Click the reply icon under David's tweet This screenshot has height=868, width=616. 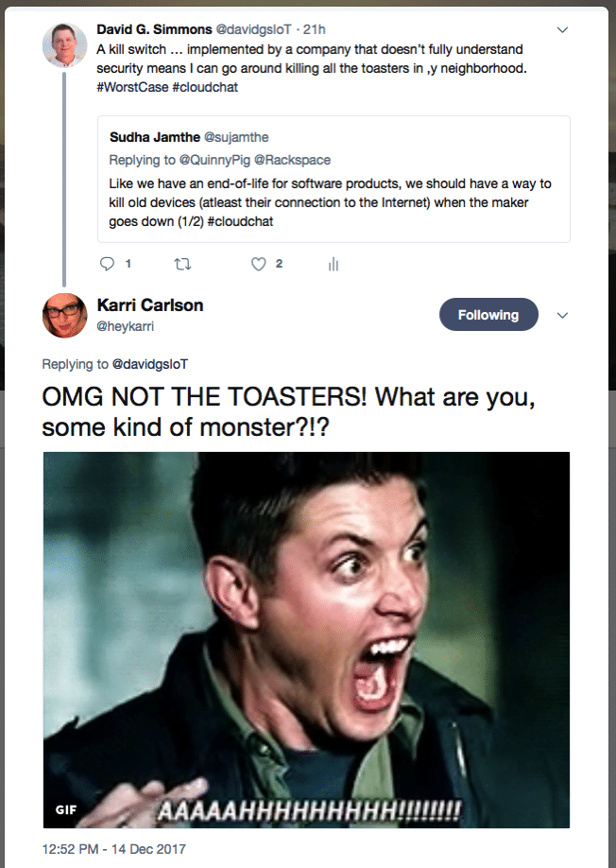coord(106,265)
